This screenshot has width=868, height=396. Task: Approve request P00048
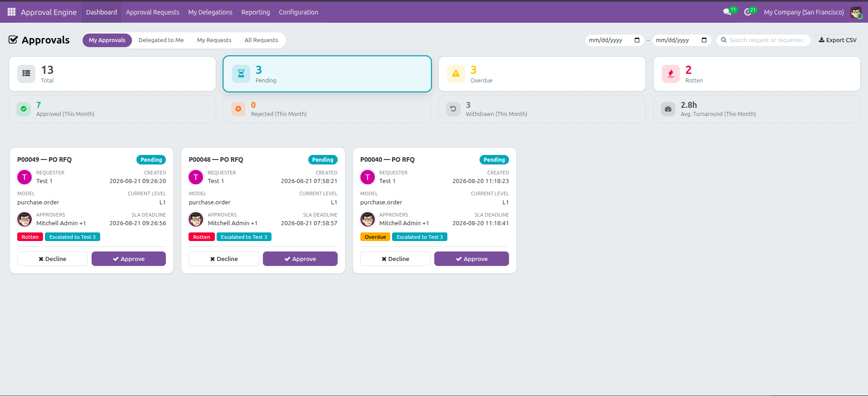click(x=300, y=259)
